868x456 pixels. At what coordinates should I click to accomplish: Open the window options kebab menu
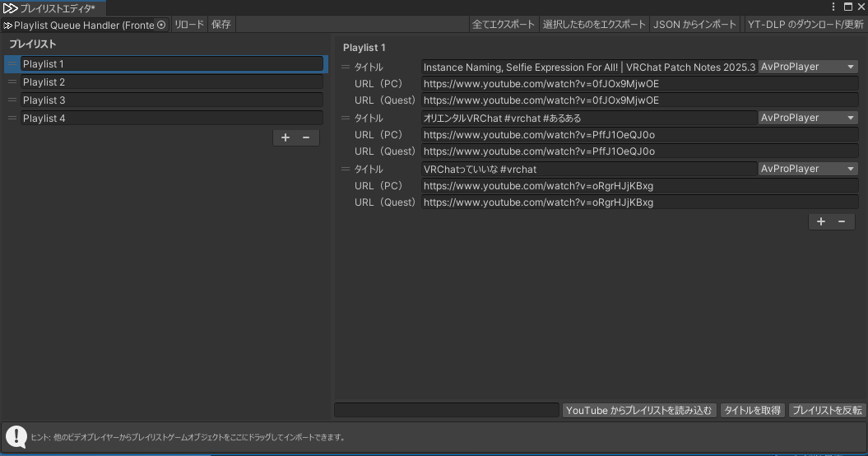click(833, 7)
